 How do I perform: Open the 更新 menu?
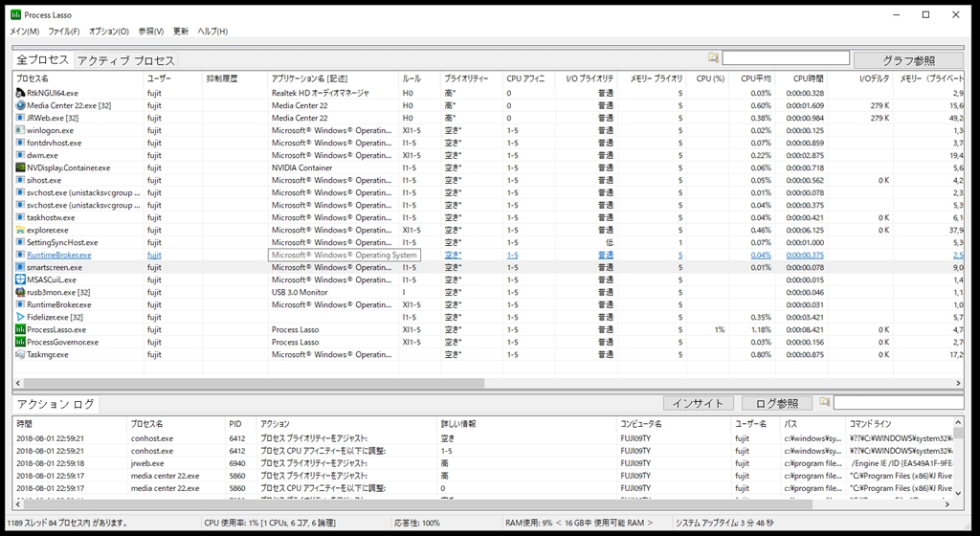(181, 32)
